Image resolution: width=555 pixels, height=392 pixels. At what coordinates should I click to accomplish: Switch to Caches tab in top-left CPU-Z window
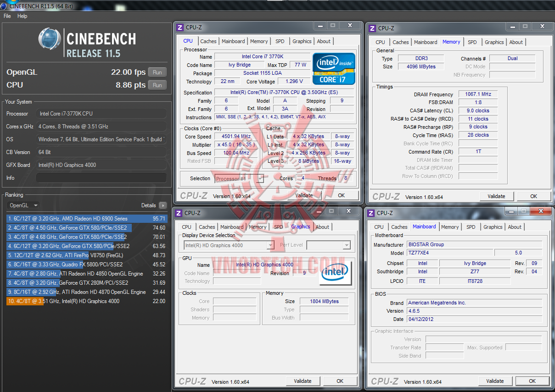[208, 41]
